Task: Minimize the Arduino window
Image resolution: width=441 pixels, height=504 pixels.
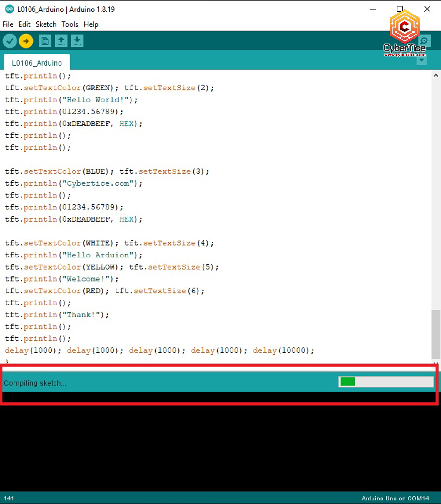Action: [373, 9]
